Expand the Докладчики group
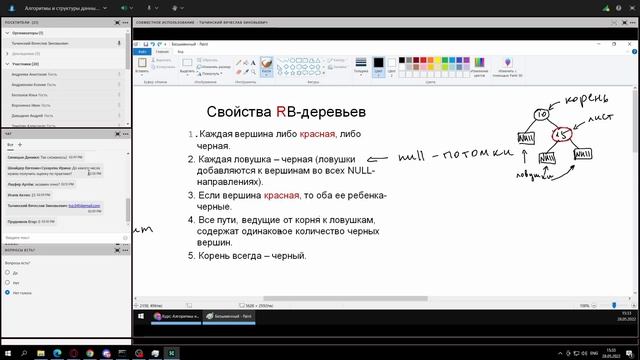This screenshot has height=360, width=640. coord(7,53)
